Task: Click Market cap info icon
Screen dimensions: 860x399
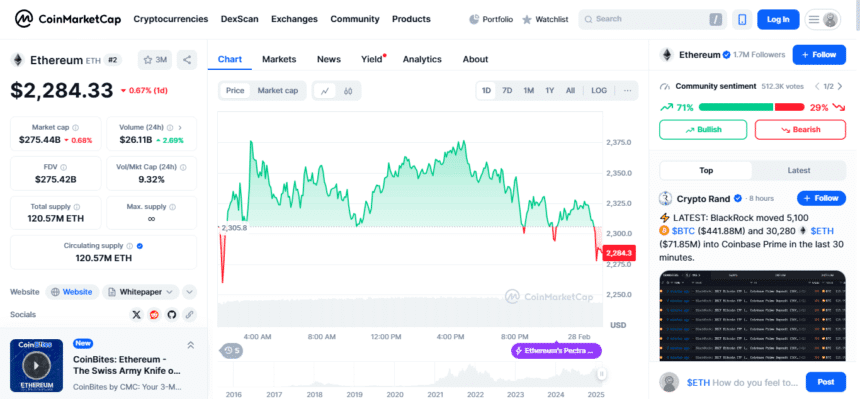Action: tap(76, 127)
